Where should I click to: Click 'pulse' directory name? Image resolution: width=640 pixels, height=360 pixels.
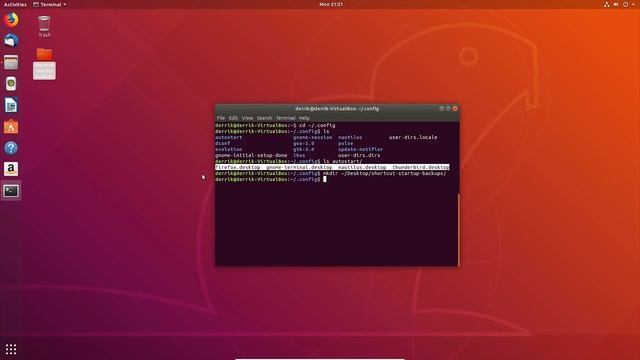345,144
